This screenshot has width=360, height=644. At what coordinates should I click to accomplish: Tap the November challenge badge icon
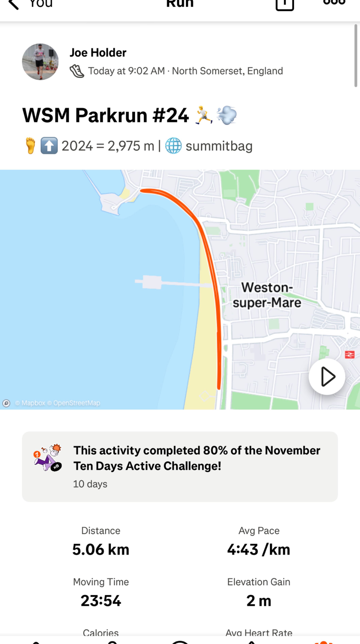coord(48,458)
